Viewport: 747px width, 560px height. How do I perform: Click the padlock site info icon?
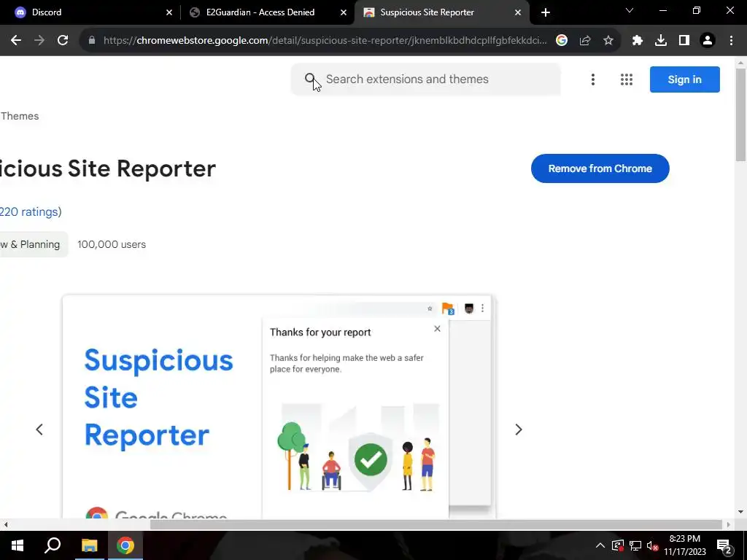92,41
